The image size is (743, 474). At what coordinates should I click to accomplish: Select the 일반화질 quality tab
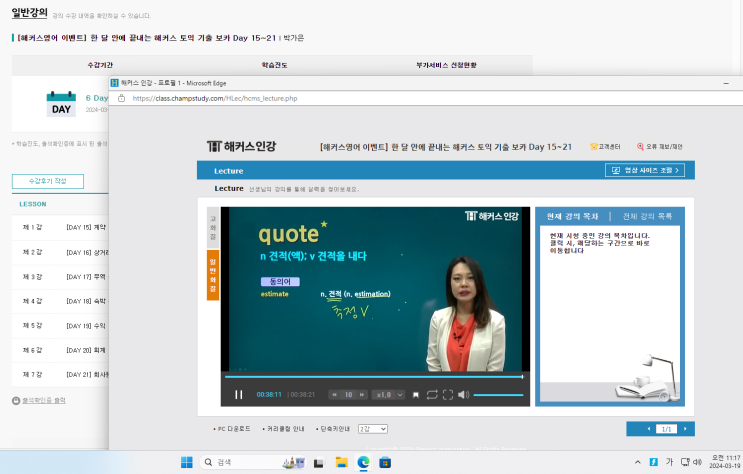[213, 275]
